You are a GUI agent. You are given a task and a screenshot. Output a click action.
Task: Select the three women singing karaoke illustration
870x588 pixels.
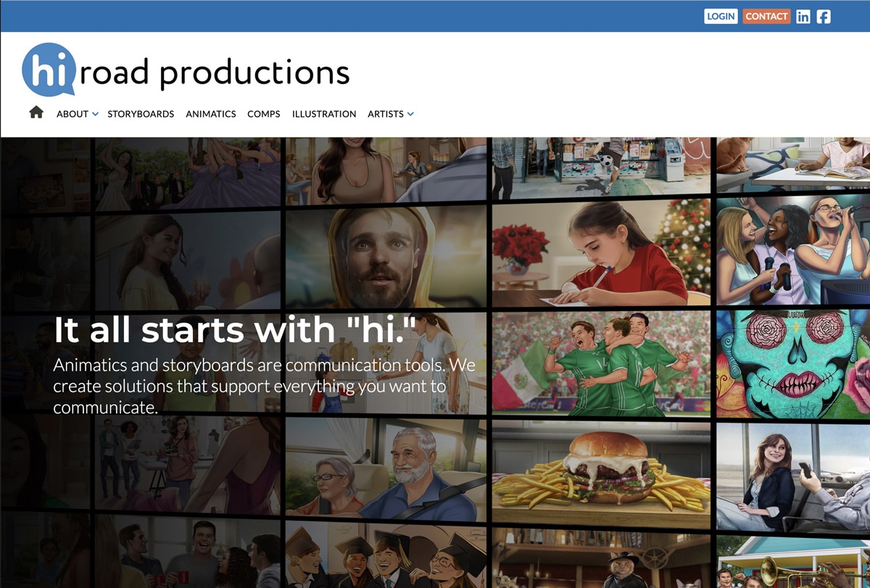[793, 249]
